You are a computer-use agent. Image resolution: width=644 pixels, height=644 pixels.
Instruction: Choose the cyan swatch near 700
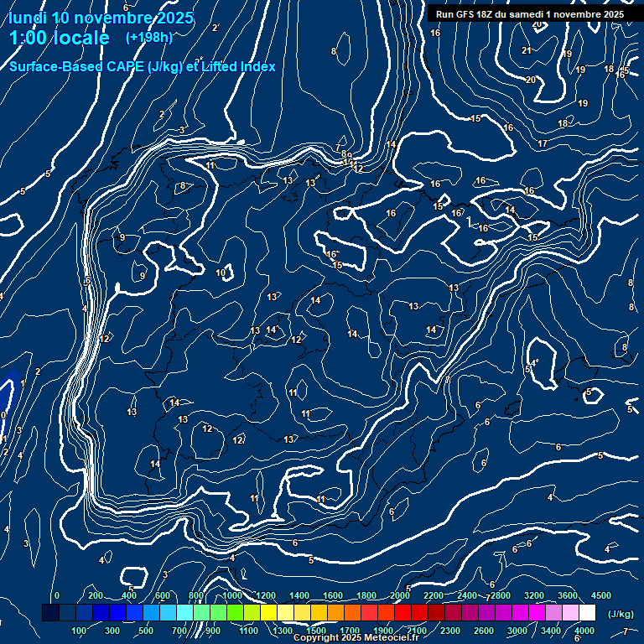pos(184,614)
